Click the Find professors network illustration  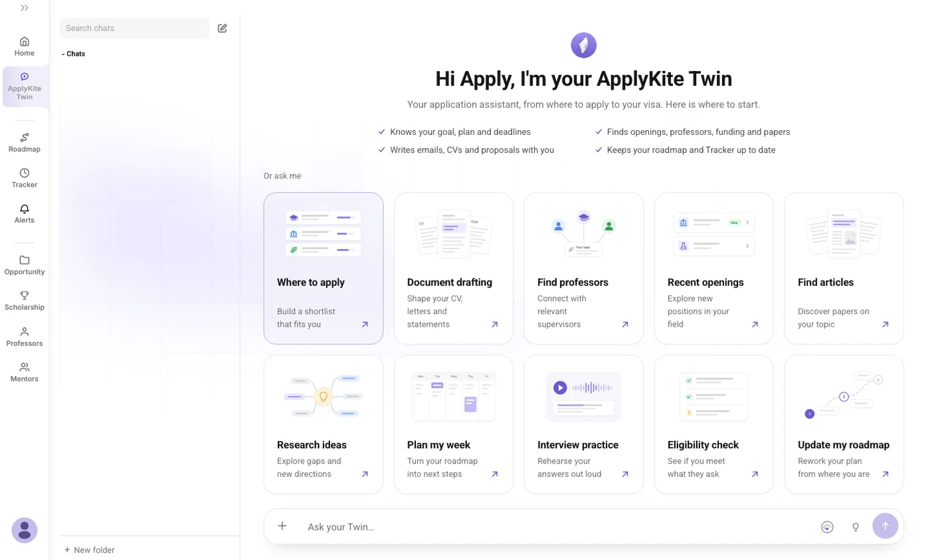584,234
